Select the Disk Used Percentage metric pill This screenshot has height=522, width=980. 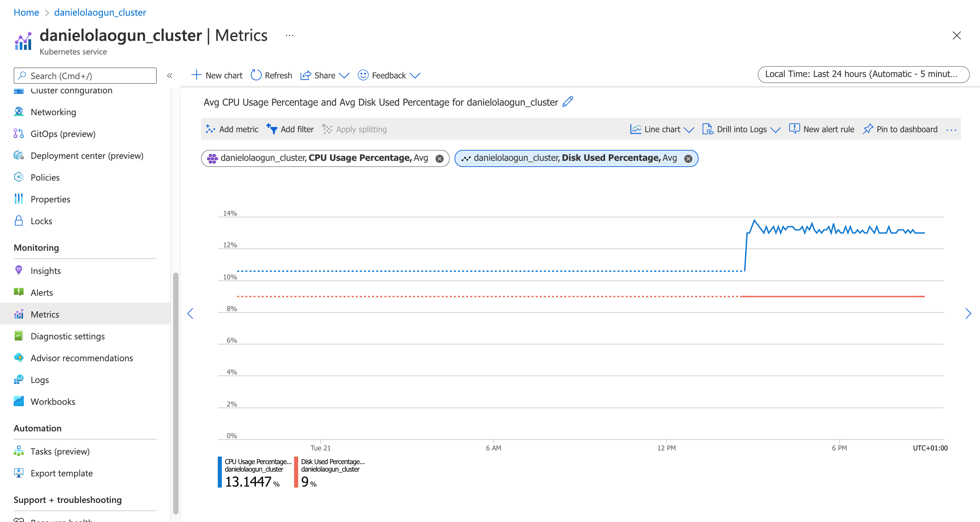[x=576, y=158]
